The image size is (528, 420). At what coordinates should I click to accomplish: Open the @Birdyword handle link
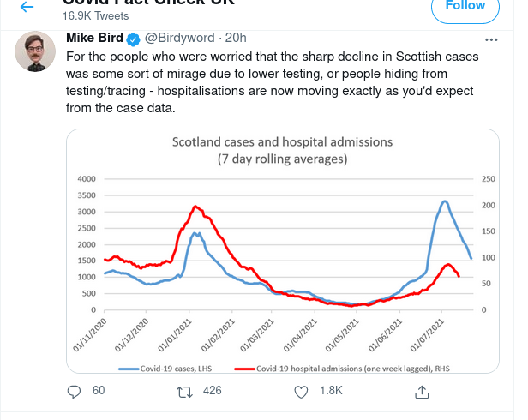tap(178, 39)
